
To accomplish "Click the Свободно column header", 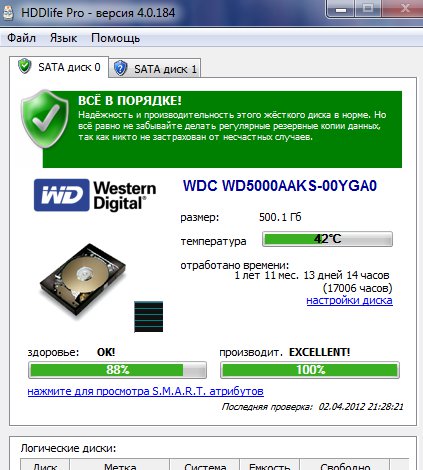I will point(345,465).
